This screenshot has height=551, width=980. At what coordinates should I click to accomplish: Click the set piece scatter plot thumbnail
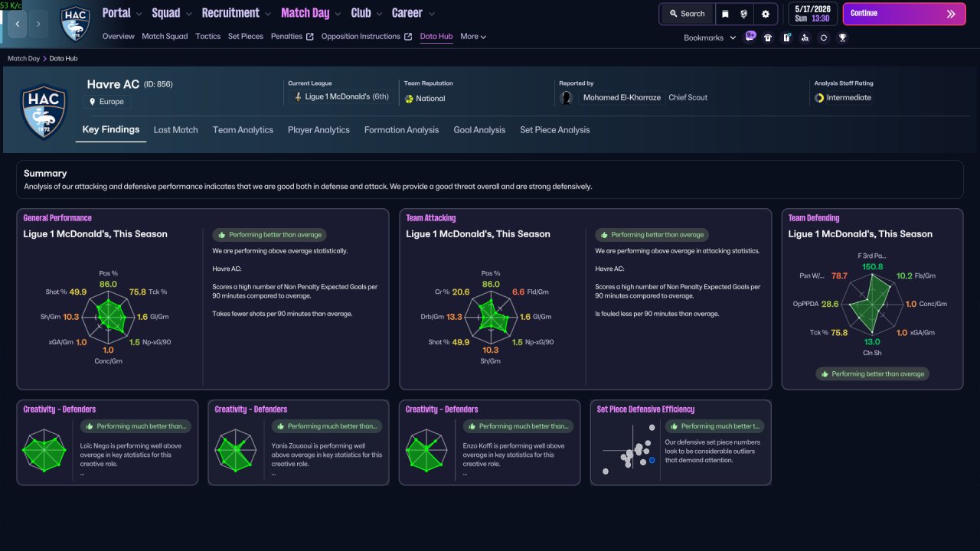tap(629, 451)
